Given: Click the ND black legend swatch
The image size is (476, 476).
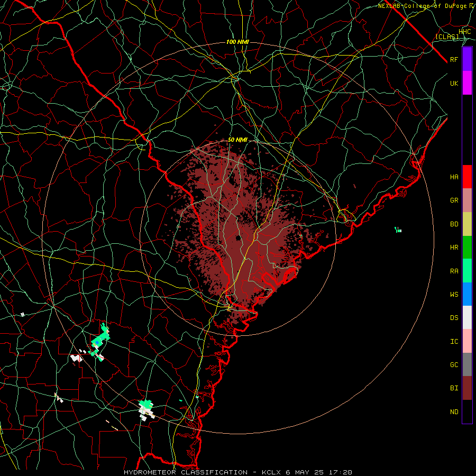Looking at the screenshot, I should pos(467,411).
